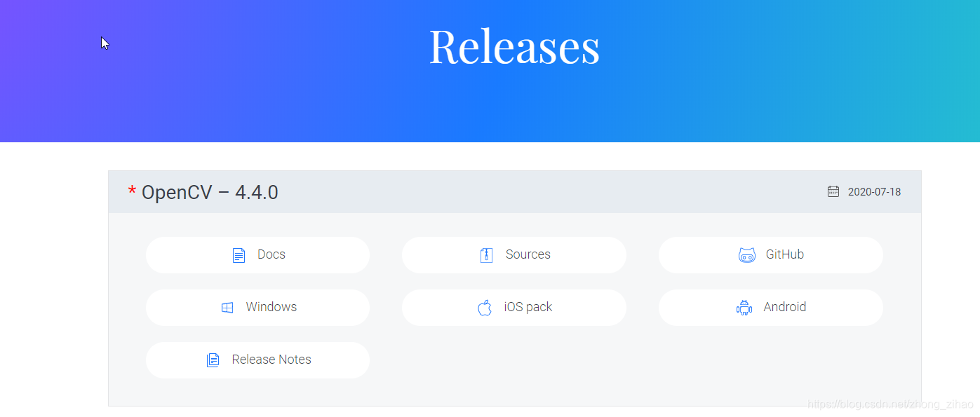Click the calendar icon next to 2020-07-18
The width and height of the screenshot is (980, 417).
[833, 191]
